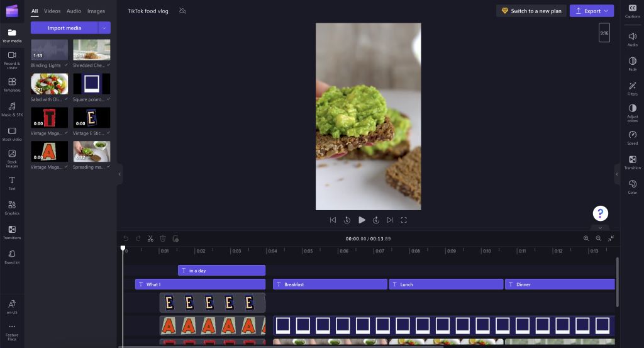644x348 pixels.
Task: Open the Fade settings
Action: [x=633, y=64]
